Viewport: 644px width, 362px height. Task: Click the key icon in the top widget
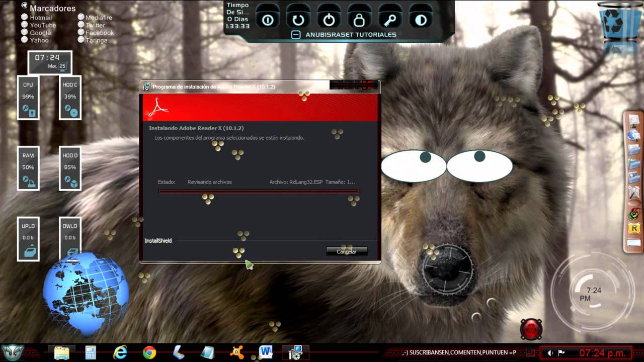390,20
